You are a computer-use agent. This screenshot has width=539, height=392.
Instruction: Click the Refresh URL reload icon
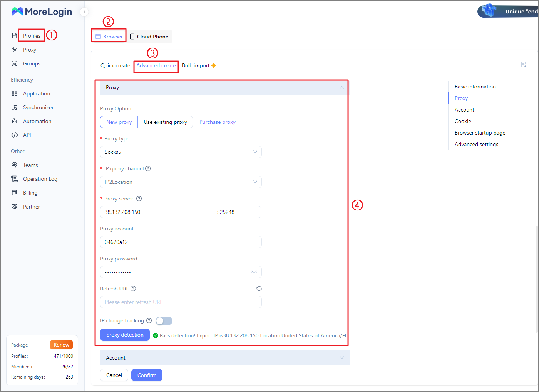coord(259,289)
